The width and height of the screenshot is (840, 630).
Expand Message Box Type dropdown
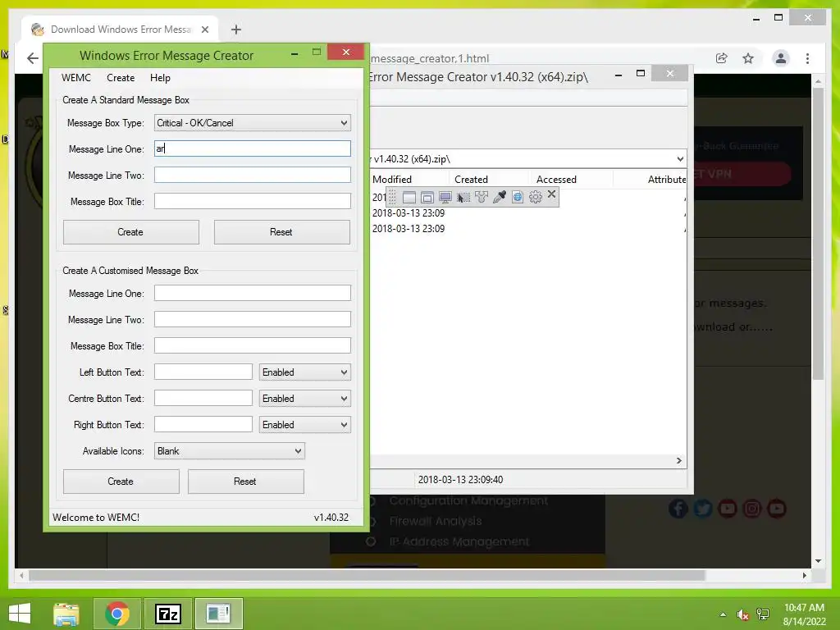344,123
